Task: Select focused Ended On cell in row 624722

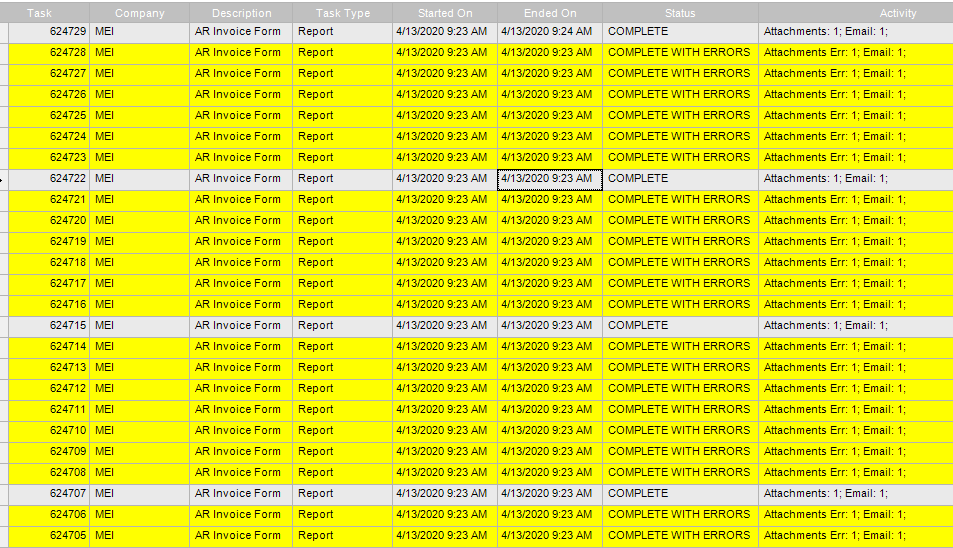Action: 550,179
